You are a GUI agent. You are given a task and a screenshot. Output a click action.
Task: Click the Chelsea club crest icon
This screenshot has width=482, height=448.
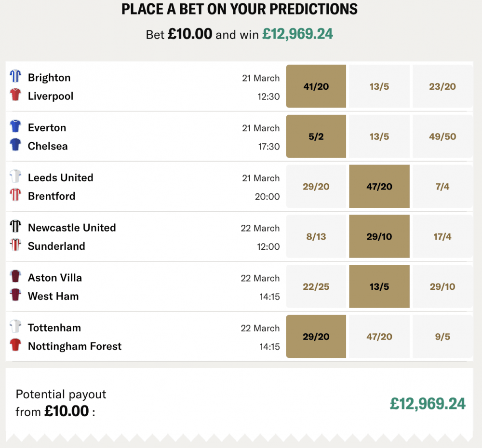tap(15, 145)
